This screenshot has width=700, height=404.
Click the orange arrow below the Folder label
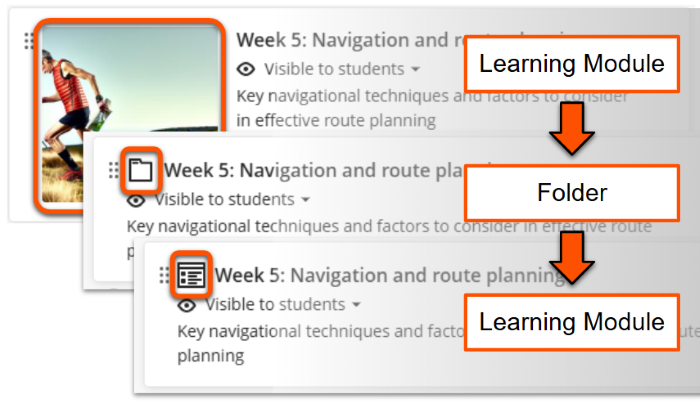[x=571, y=256]
